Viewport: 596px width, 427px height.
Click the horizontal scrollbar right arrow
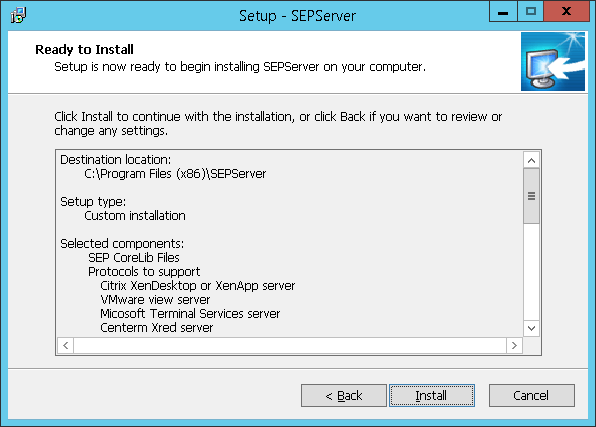click(x=514, y=345)
